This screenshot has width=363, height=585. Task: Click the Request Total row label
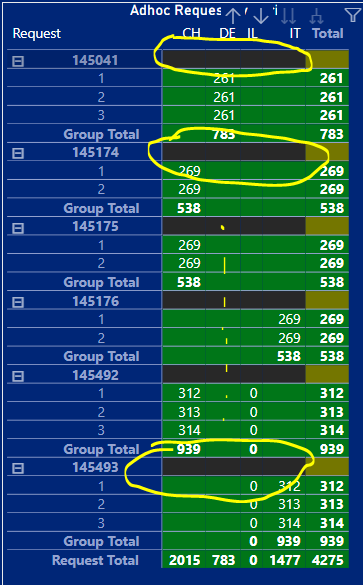pos(95,560)
